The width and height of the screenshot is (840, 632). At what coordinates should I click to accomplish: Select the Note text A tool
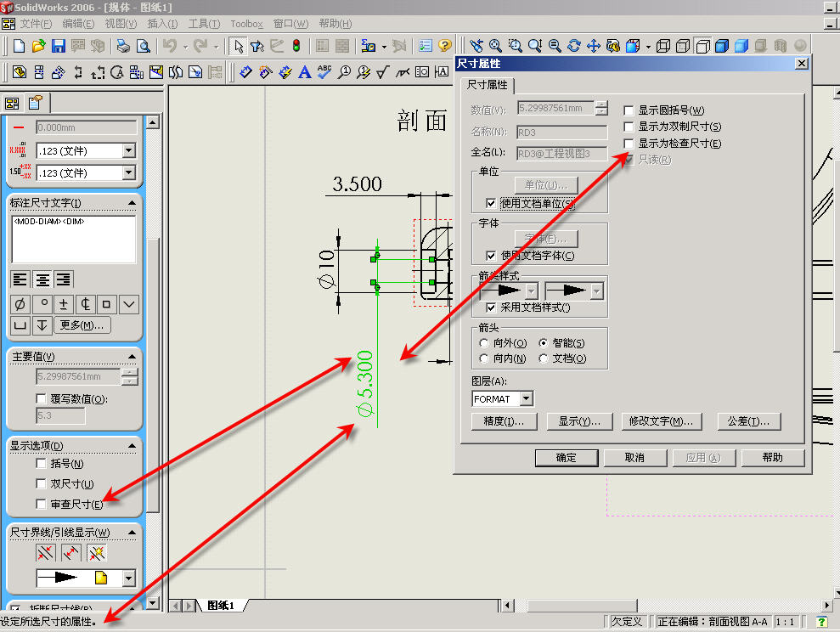pos(304,71)
